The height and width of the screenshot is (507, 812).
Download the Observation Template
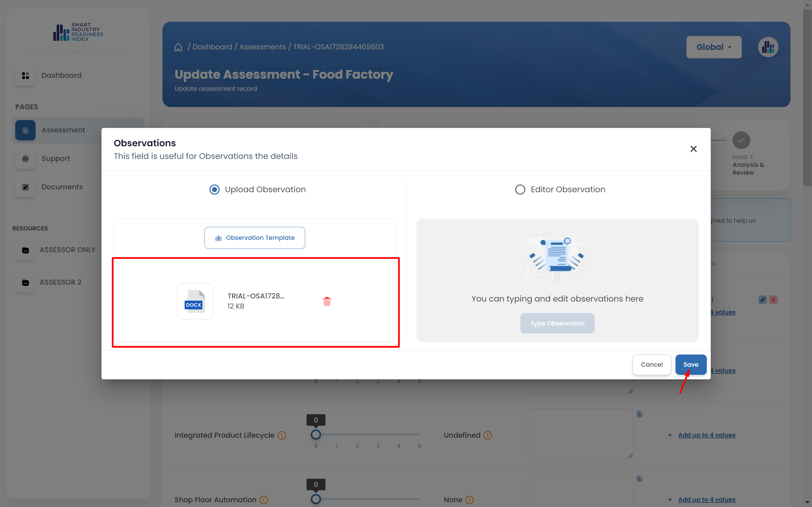click(x=255, y=238)
